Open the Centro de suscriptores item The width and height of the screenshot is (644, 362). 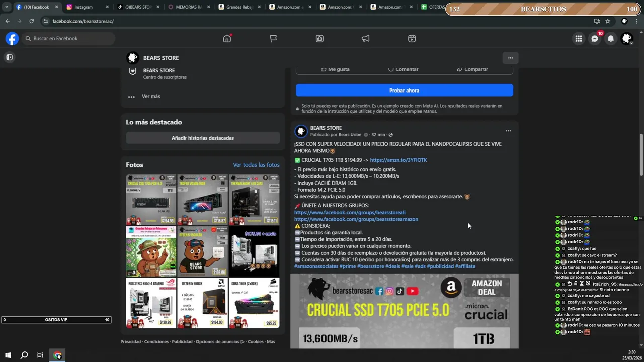click(x=165, y=77)
